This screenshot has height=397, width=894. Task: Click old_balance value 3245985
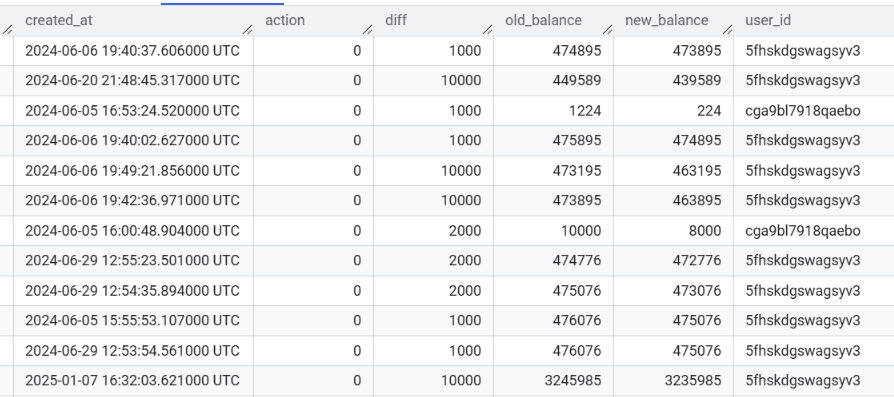pos(572,380)
